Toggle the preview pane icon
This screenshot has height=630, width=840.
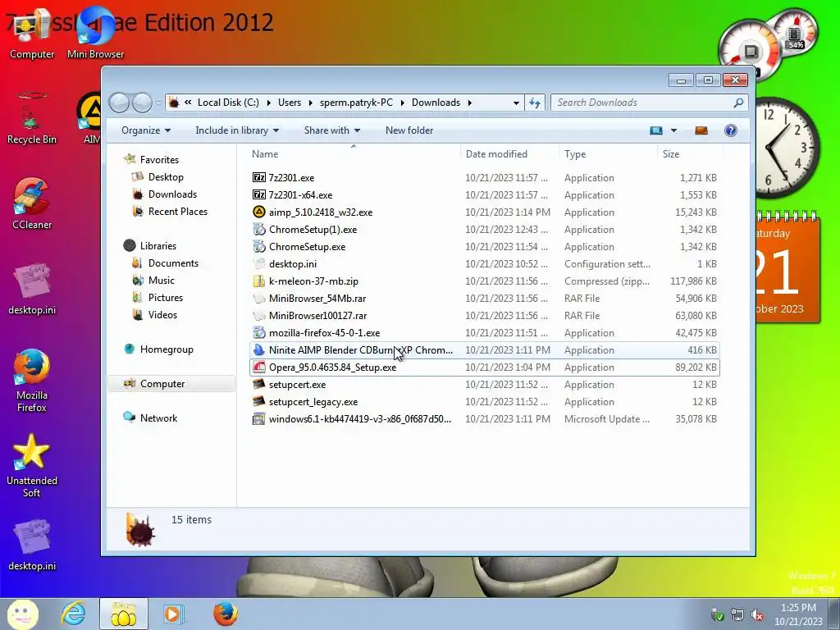click(701, 130)
